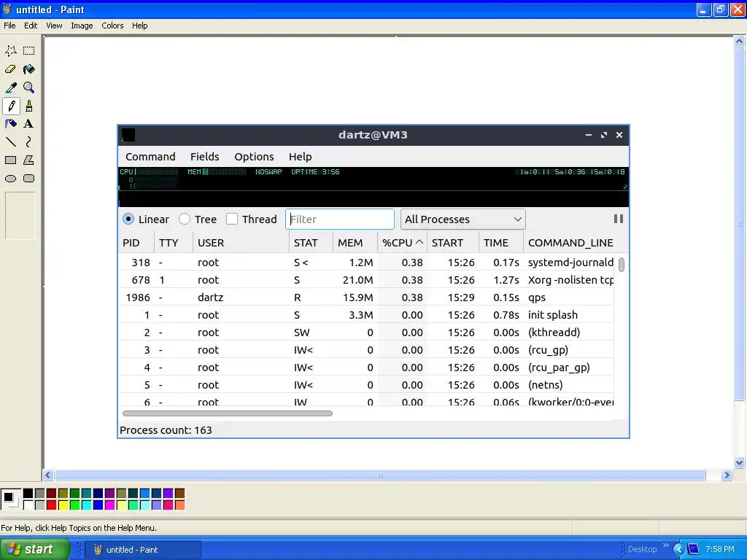This screenshot has height=560, width=747.
Task: Choose the black swatch in the palette
Action: 28,494
